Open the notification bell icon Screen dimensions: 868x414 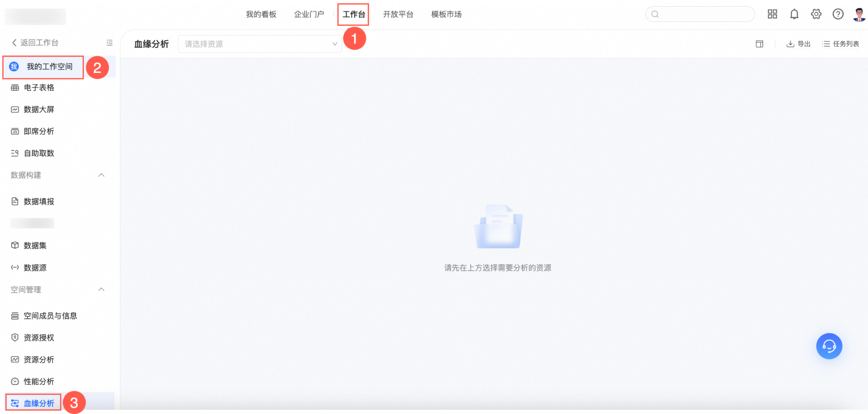pyautogui.click(x=794, y=14)
